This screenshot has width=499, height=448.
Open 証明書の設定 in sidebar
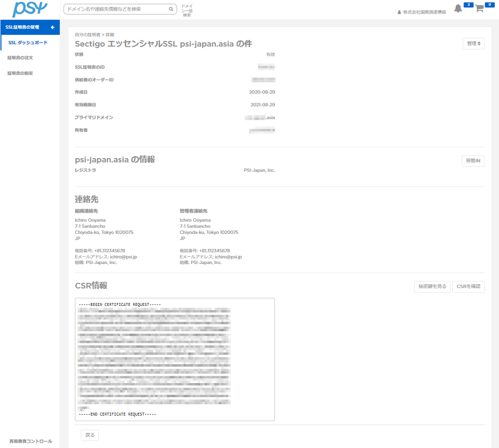click(x=20, y=73)
